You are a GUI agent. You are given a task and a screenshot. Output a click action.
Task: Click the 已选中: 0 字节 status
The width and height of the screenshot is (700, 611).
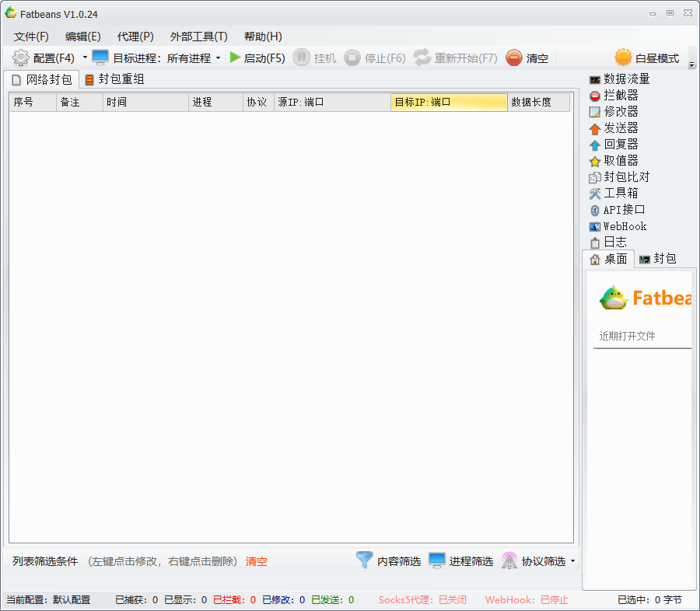649,600
